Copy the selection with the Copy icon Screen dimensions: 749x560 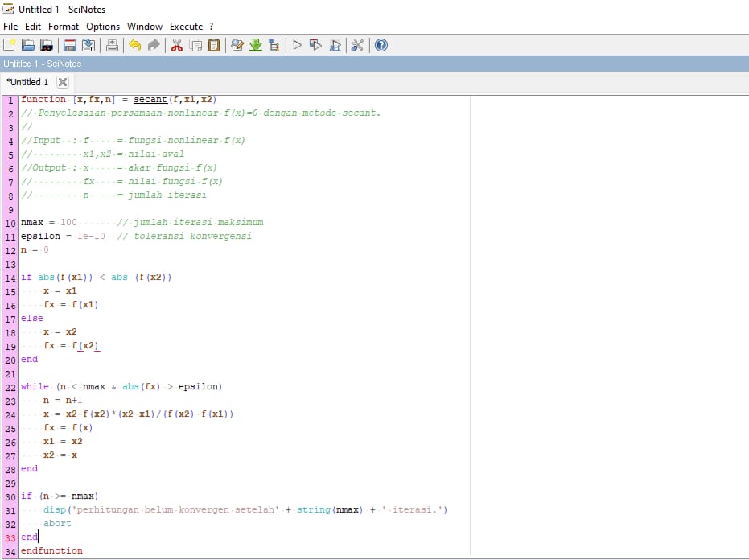point(195,45)
